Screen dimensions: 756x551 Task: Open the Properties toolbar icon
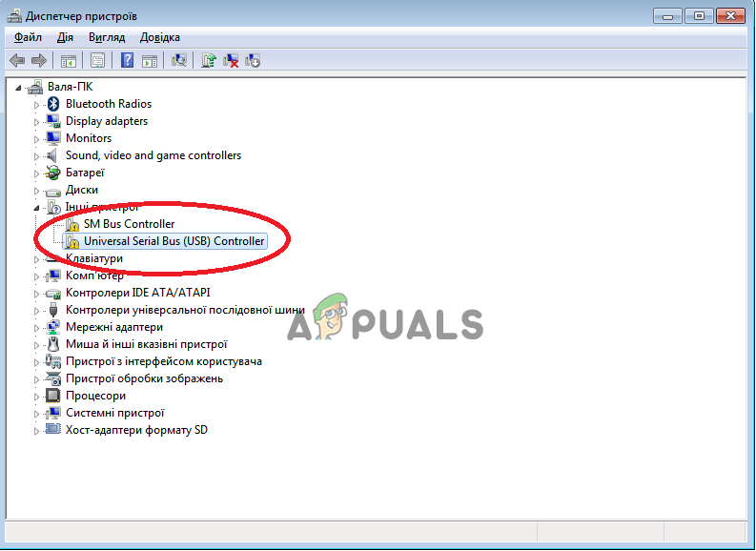click(97, 61)
